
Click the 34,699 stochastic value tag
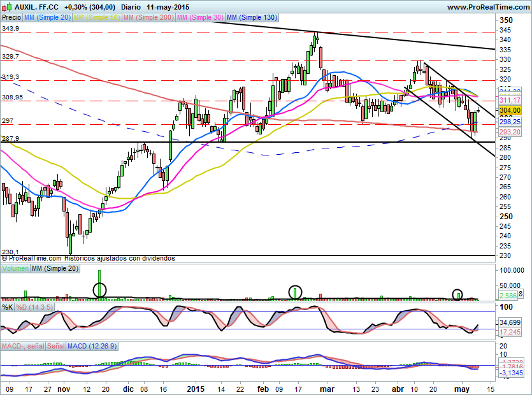click(511, 323)
